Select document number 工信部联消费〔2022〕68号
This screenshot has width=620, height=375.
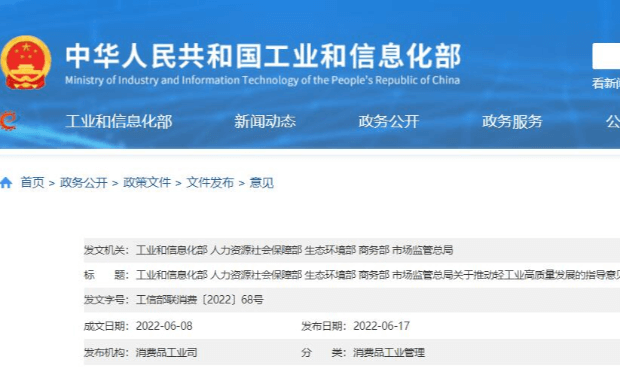click(200, 300)
